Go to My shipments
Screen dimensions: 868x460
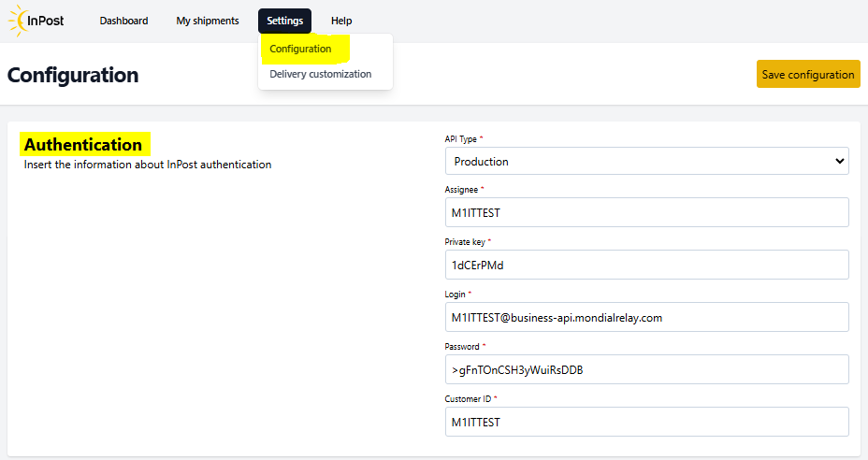[x=208, y=21]
